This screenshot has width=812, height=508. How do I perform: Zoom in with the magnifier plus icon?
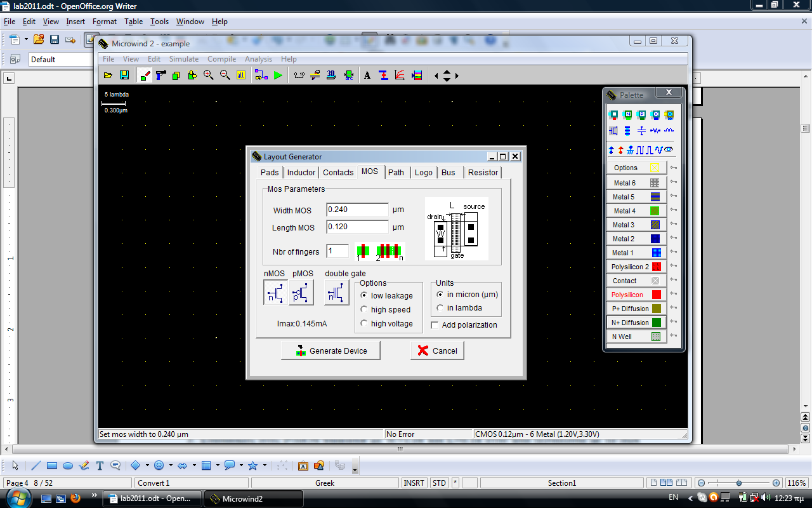click(208, 75)
